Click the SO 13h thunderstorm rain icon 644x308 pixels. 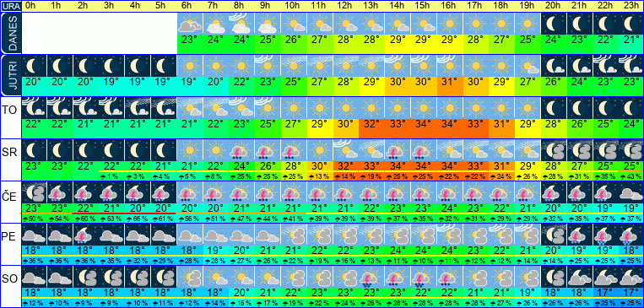coord(372,277)
